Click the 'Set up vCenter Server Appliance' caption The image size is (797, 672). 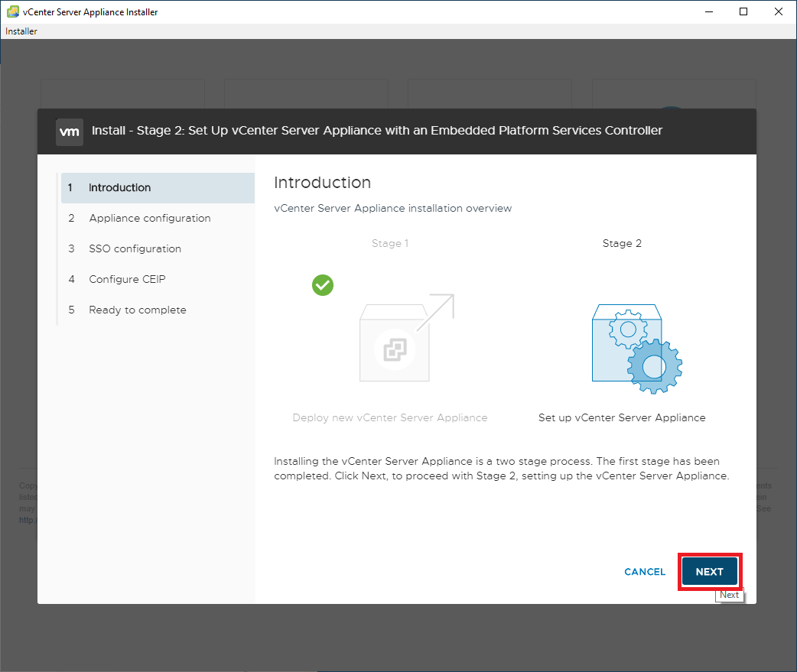[622, 418]
